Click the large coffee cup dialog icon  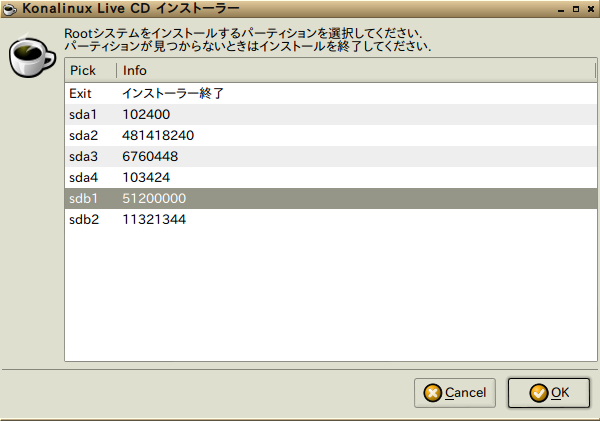(x=32, y=56)
